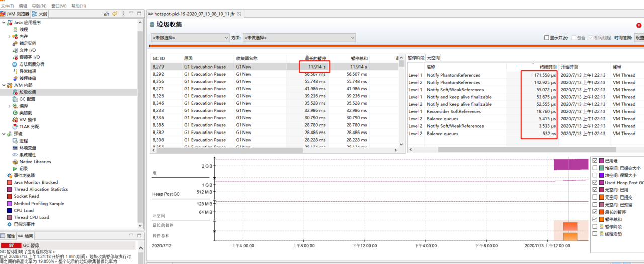Viewport: 644px width, 264px height.
Task: Switch to the 元空间 tab
Action: pyautogui.click(x=434, y=58)
